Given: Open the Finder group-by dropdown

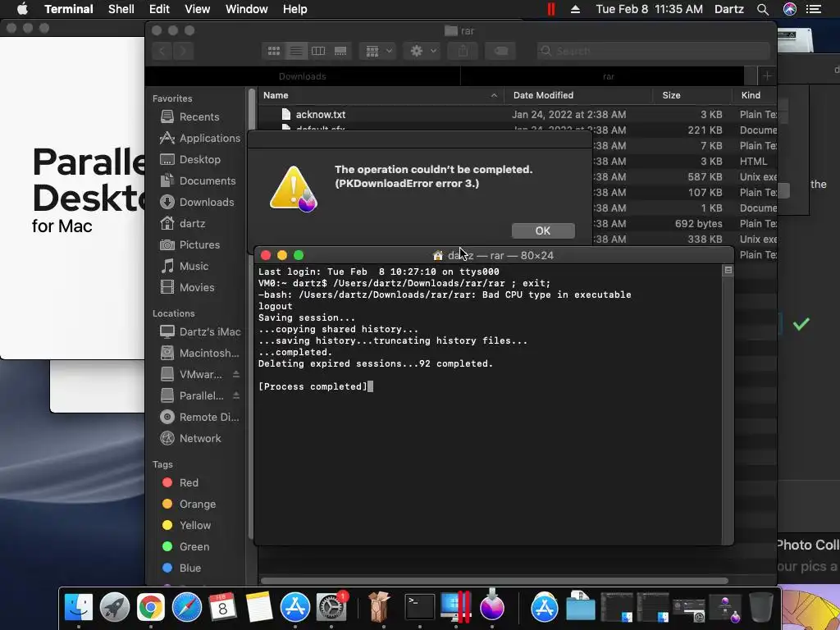Looking at the screenshot, I should (x=377, y=51).
